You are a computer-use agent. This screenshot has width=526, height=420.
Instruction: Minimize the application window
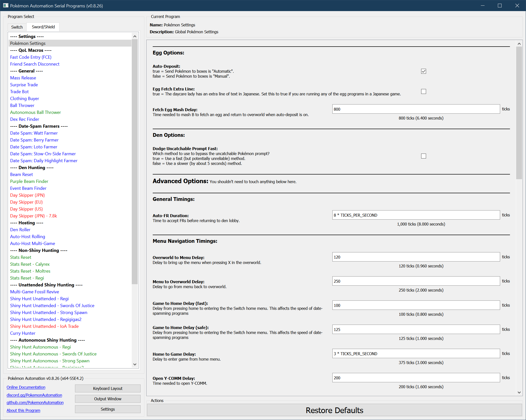click(x=483, y=5)
